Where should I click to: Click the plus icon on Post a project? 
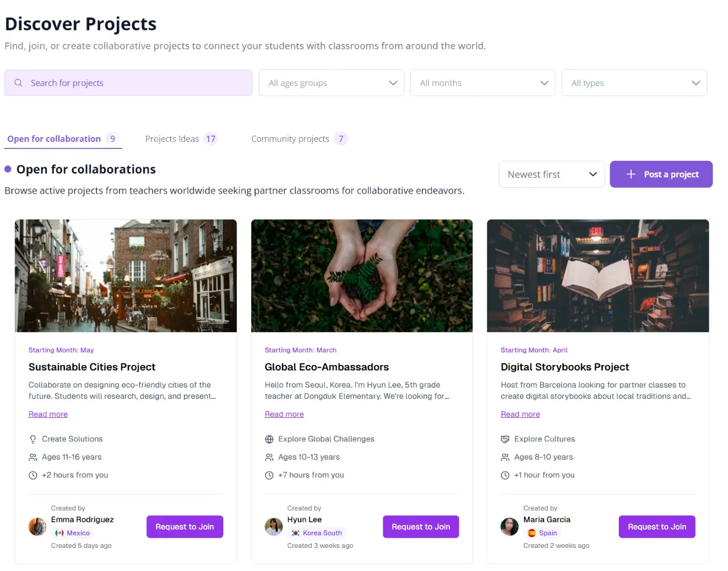click(631, 174)
